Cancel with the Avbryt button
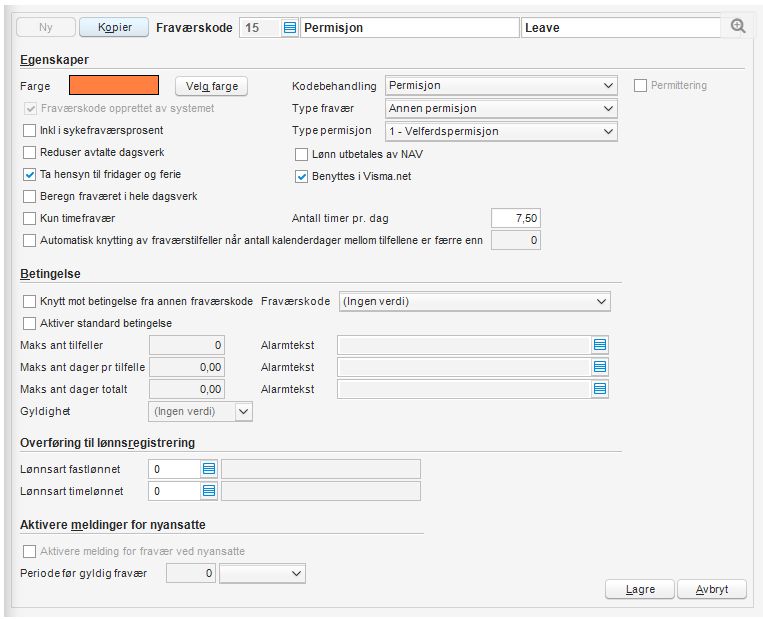 click(712, 589)
